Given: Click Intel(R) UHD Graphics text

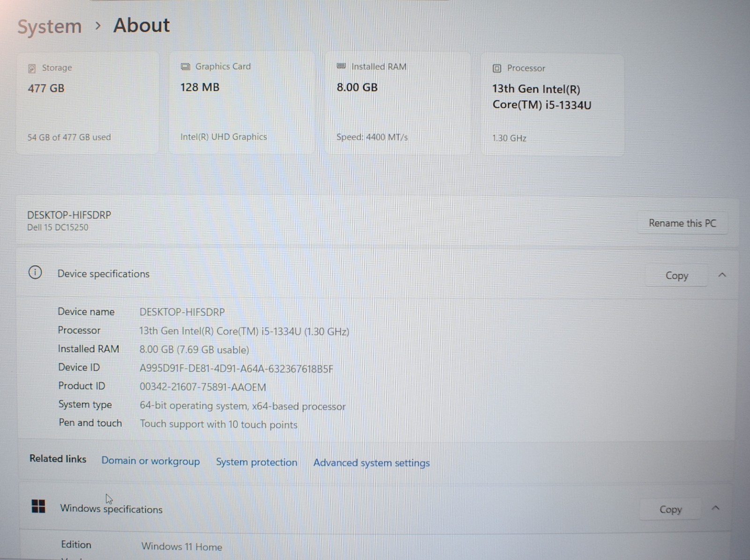Looking at the screenshot, I should click(x=224, y=137).
